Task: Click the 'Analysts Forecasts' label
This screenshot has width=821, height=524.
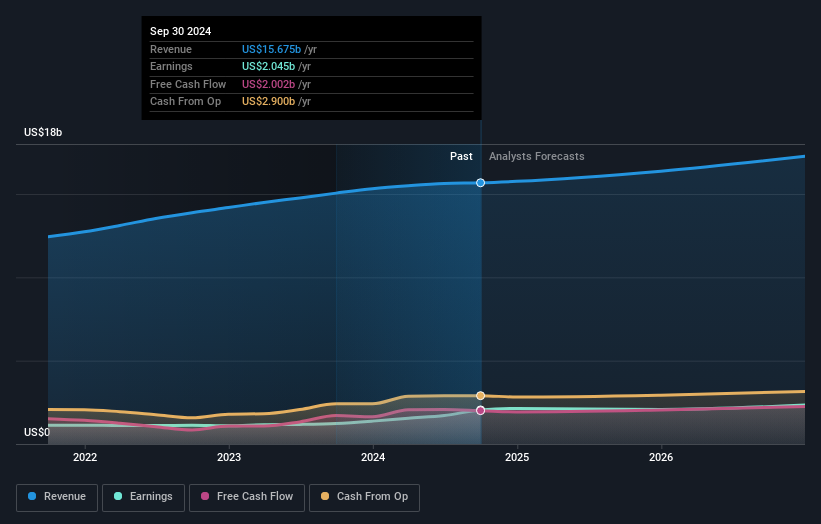Action: click(x=537, y=157)
